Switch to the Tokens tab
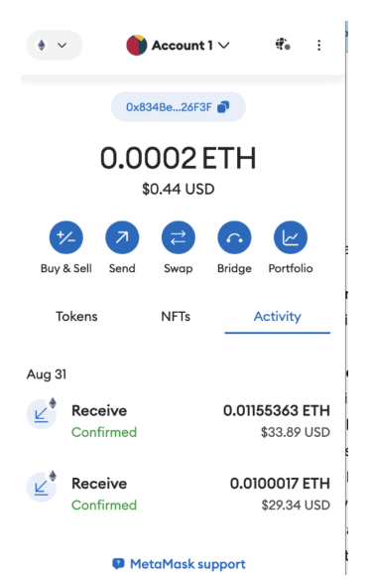 click(x=76, y=317)
